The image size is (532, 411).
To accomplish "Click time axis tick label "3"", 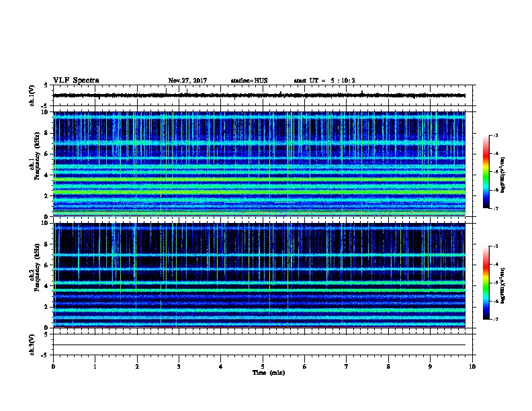I will (x=179, y=367).
